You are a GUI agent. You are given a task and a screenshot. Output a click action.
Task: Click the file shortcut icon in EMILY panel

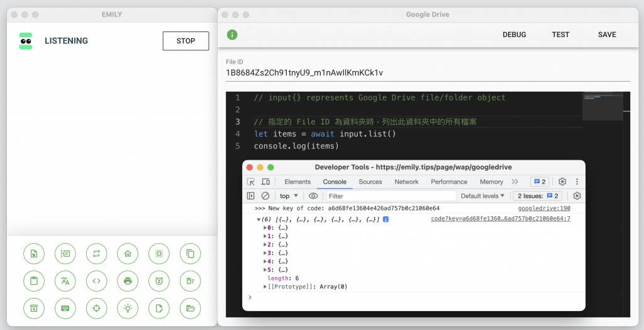34,254
